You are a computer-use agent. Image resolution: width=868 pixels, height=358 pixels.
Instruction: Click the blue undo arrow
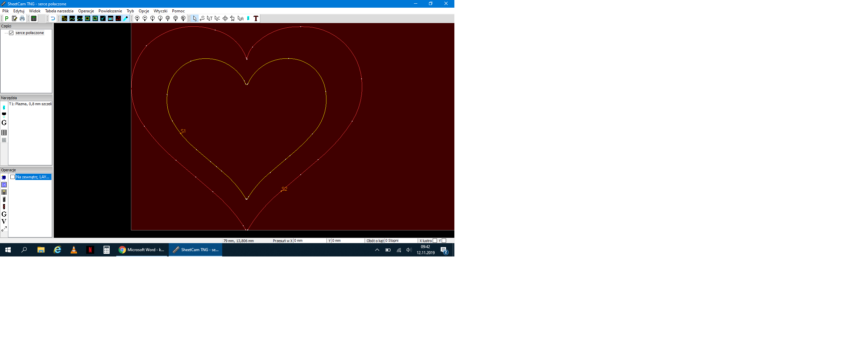click(53, 18)
